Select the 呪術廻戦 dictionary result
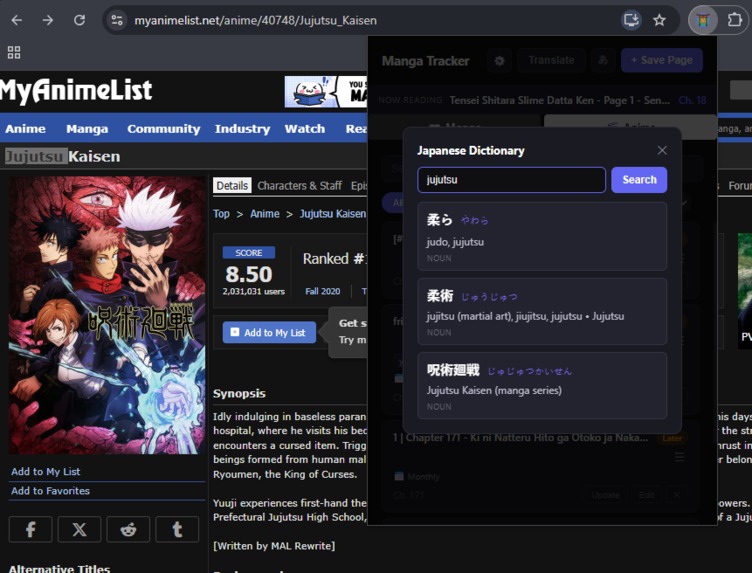Viewport: 752px width, 573px height. (x=542, y=386)
